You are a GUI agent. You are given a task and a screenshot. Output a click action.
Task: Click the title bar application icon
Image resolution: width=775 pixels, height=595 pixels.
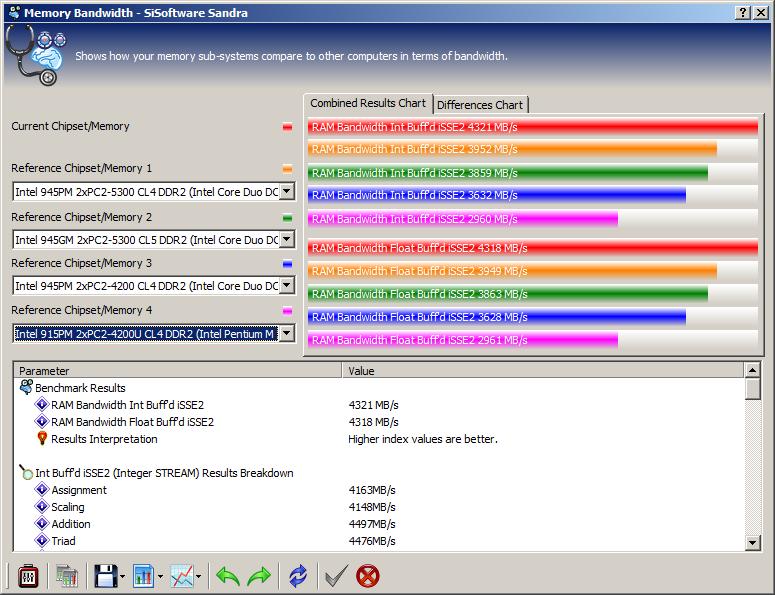[14, 12]
